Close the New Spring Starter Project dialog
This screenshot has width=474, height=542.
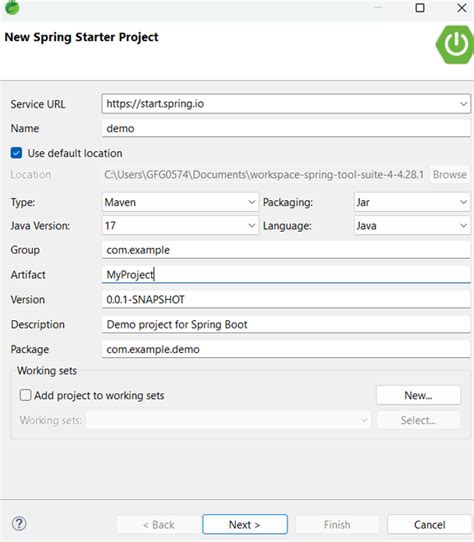click(x=462, y=8)
